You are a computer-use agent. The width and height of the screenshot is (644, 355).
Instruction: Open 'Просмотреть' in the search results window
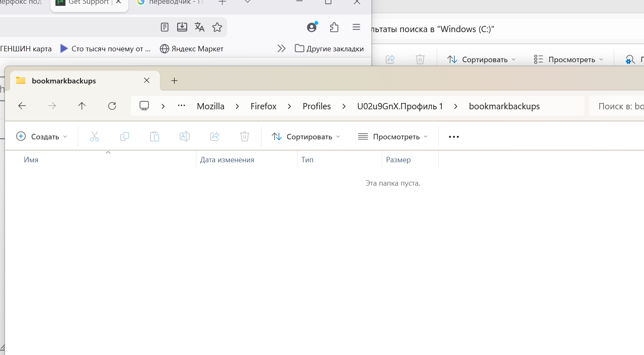click(569, 59)
